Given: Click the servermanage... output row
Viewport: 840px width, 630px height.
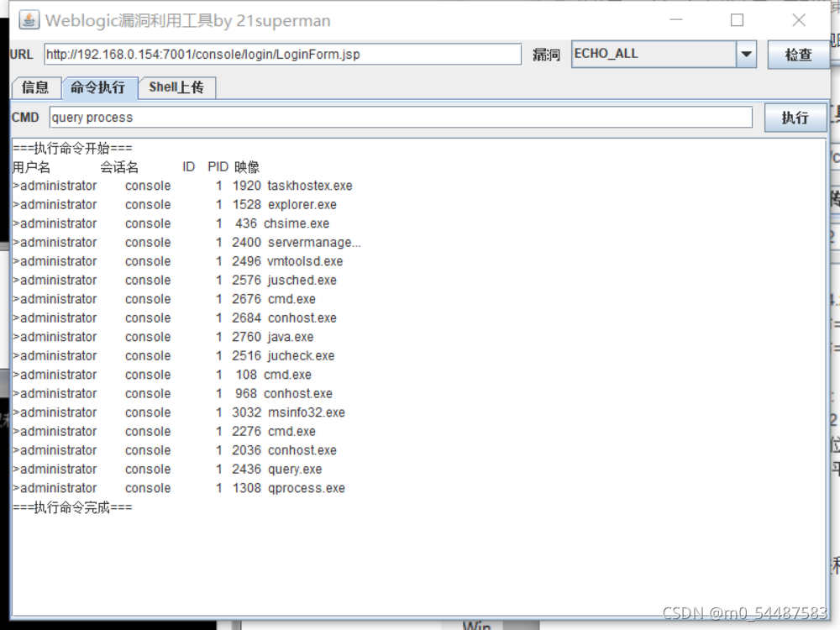Looking at the screenshot, I should tap(187, 243).
